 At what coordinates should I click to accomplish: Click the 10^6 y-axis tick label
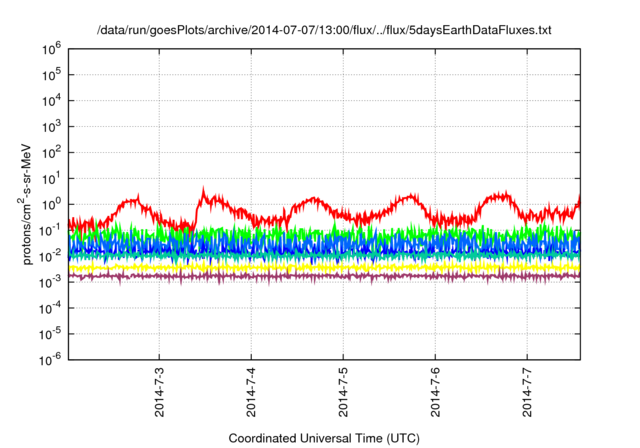coord(51,49)
